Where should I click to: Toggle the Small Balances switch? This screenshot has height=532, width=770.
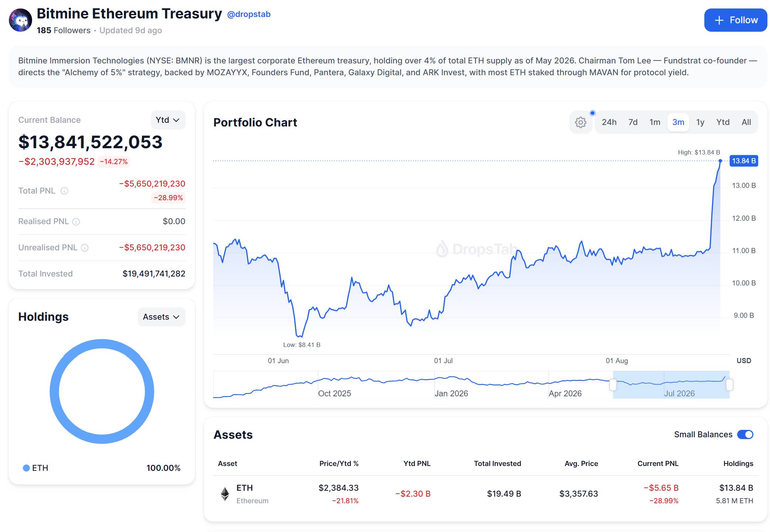click(745, 435)
